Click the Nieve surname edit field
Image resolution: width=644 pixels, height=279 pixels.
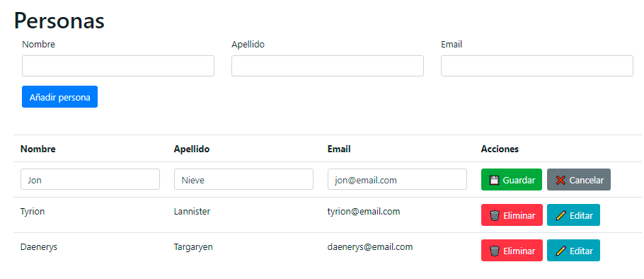243,180
